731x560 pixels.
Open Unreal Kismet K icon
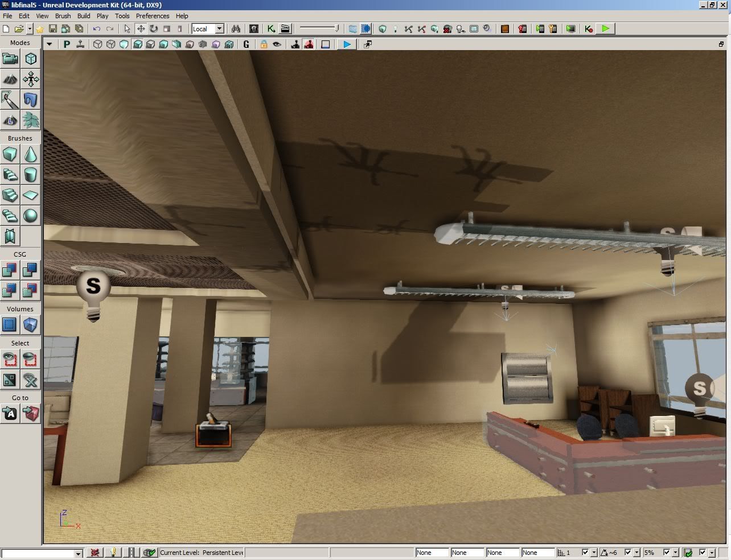(x=272, y=28)
